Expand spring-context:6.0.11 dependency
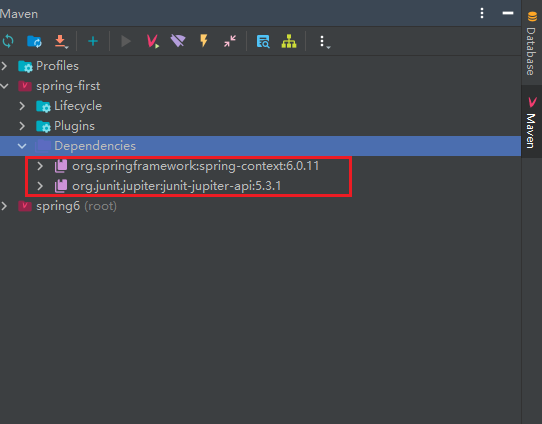The width and height of the screenshot is (542, 424). (x=40, y=166)
